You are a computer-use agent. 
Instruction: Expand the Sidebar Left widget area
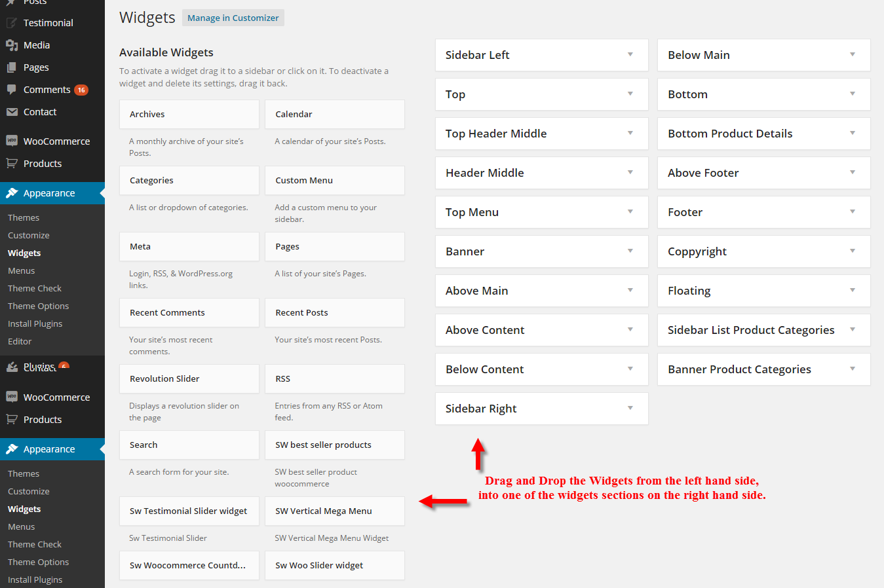click(542, 55)
